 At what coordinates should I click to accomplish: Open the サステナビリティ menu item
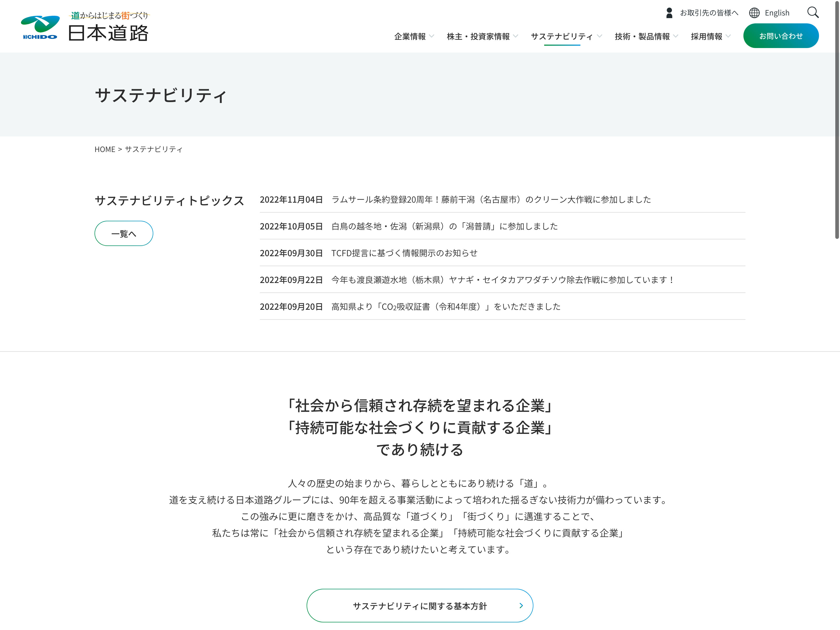coord(561,36)
